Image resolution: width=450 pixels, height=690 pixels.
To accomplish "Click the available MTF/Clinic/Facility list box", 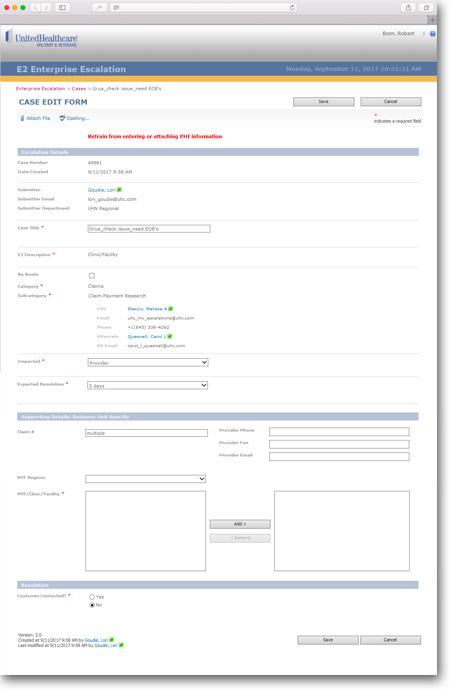I will [146, 532].
